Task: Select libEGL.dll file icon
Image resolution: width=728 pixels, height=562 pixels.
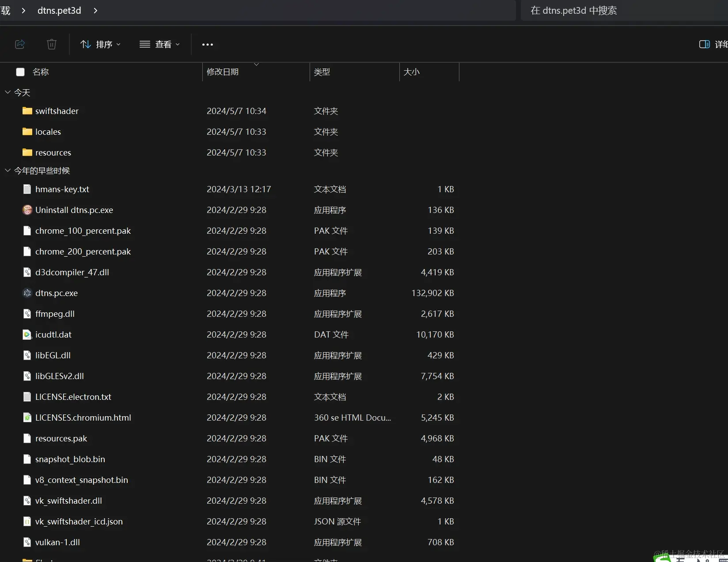Action: click(27, 355)
